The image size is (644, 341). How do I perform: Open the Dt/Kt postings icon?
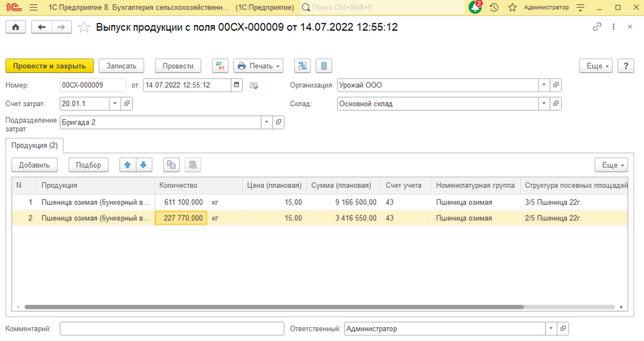click(x=220, y=66)
